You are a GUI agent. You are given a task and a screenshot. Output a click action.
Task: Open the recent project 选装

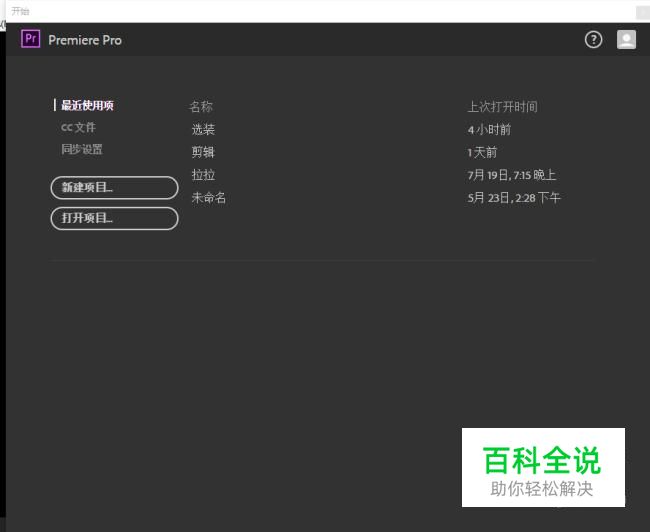[x=203, y=129]
